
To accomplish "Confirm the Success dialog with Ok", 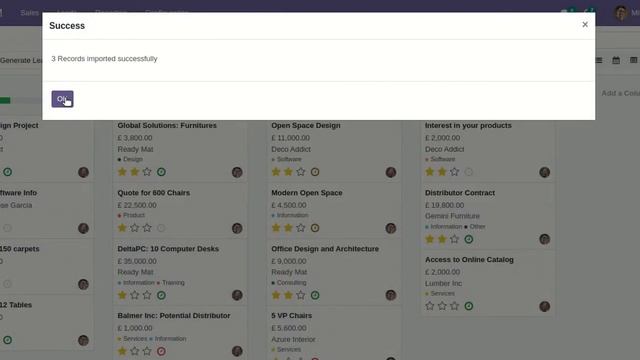I will 62,99.
